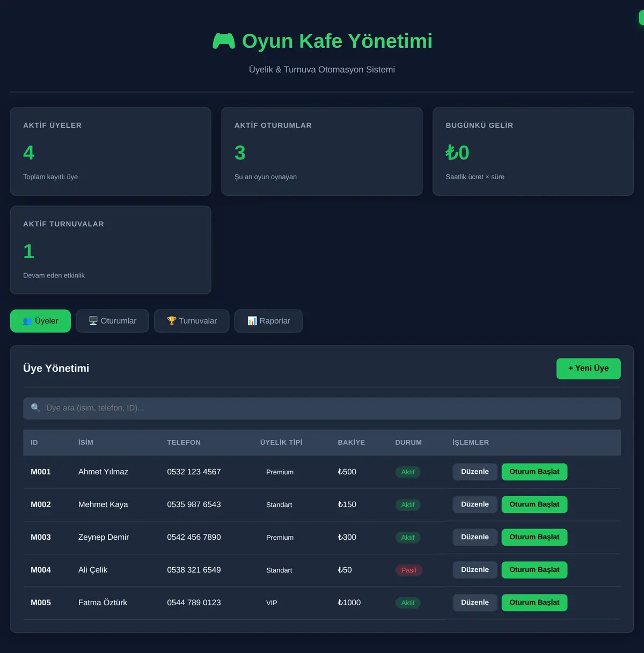
Task: Start a session for Mehmet Kaya
Action: click(x=535, y=504)
